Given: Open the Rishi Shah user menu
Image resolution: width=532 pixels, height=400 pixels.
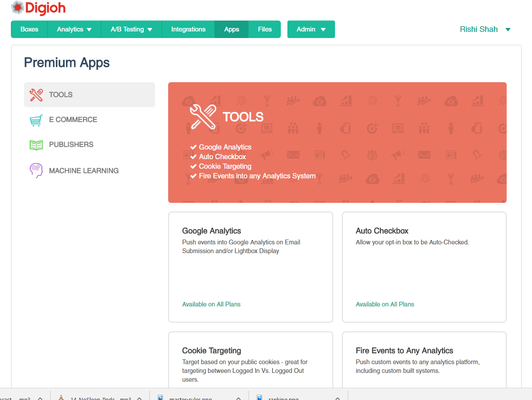Looking at the screenshot, I should 485,29.
